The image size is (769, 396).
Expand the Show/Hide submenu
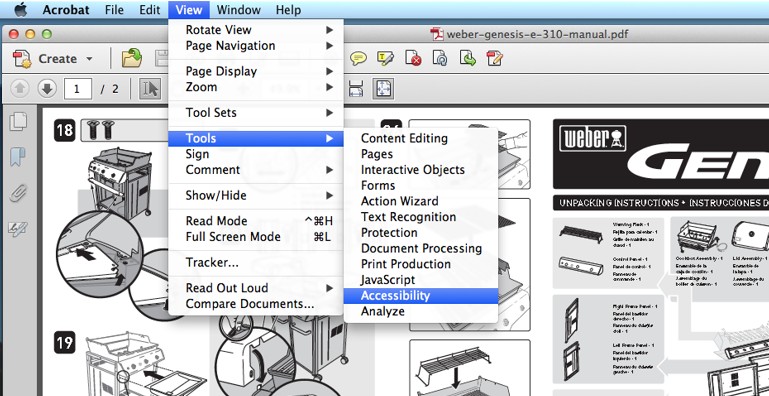click(256, 195)
